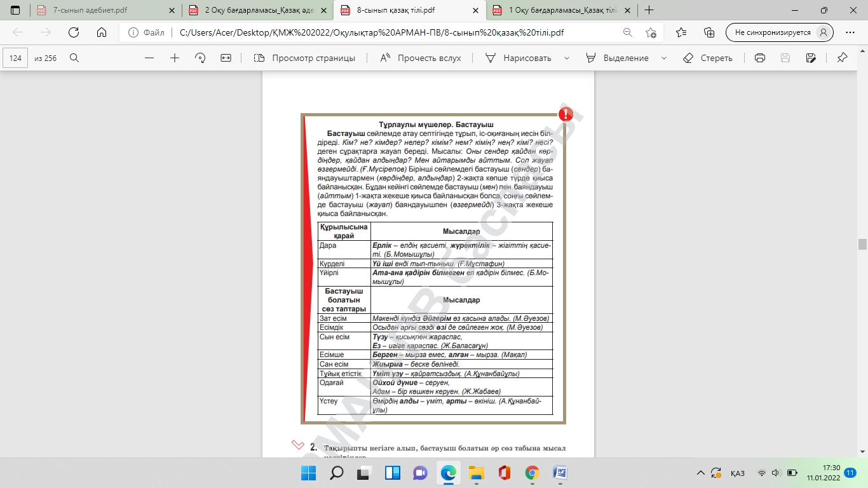Click the heading Тұрлаулы мүшелер. Бастауыш
This screenshot has width=868, height=488.
coord(436,125)
